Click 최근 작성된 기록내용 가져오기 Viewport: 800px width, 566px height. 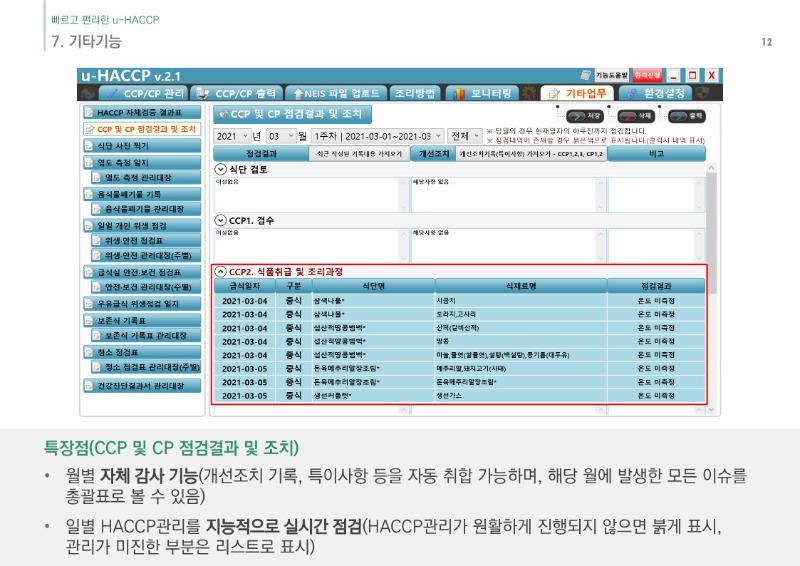click(359, 154)
